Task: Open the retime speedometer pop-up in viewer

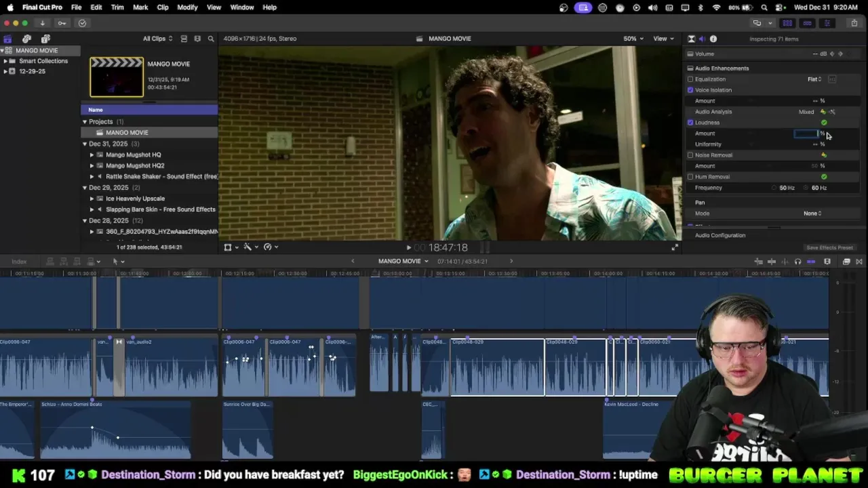Action: 269,247
